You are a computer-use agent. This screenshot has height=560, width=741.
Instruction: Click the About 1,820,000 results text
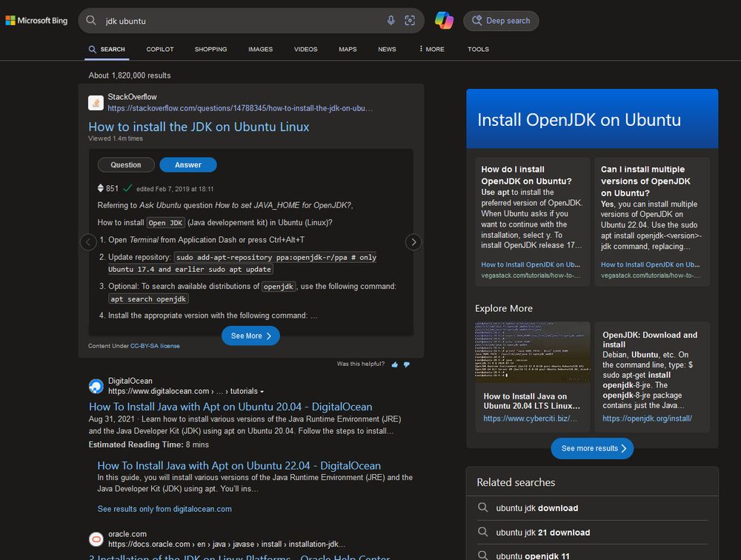tap(130, 75)
